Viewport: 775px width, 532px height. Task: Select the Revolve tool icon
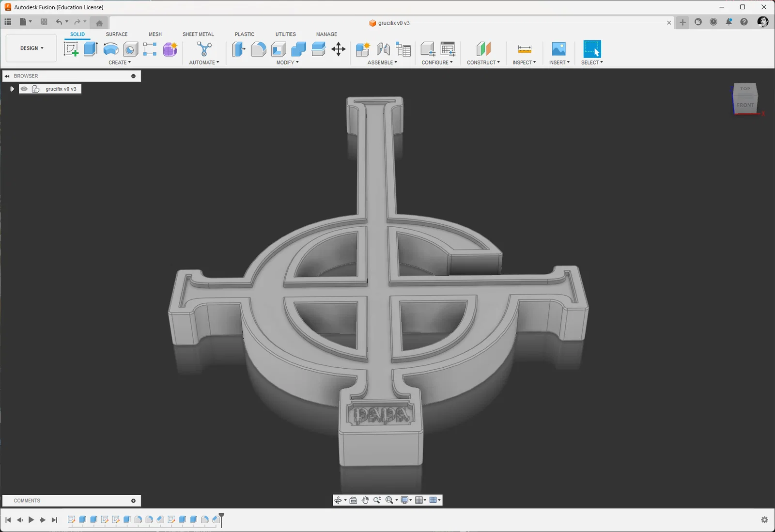[111, 49]
